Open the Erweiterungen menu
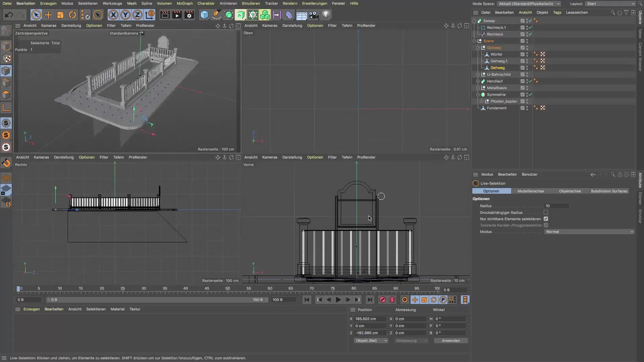This screenshot has width=644, height=362. [314, 3]
